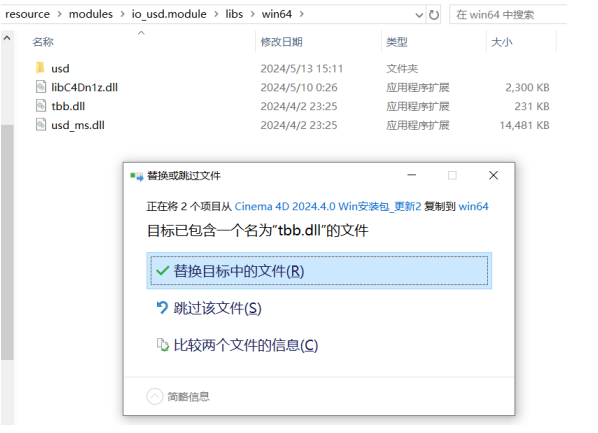Viewport: 598px width, 433px height.
Task: Click the blue skip arrow icon
Action: (x=162, y=307)
